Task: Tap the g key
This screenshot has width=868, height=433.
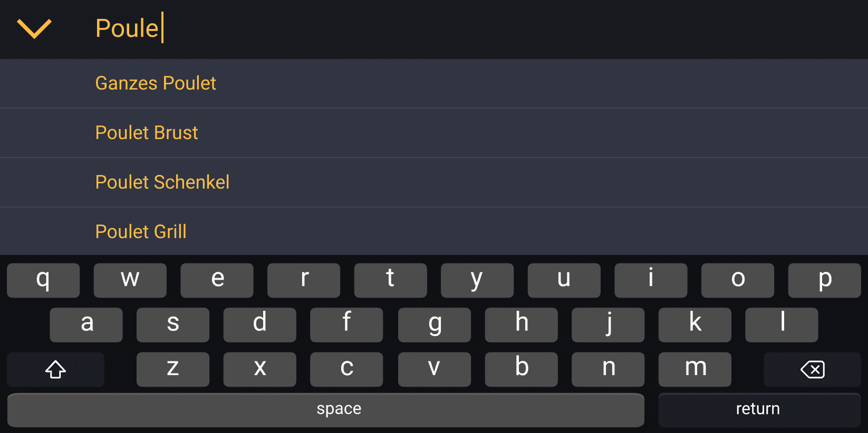Action: point(435,324)
